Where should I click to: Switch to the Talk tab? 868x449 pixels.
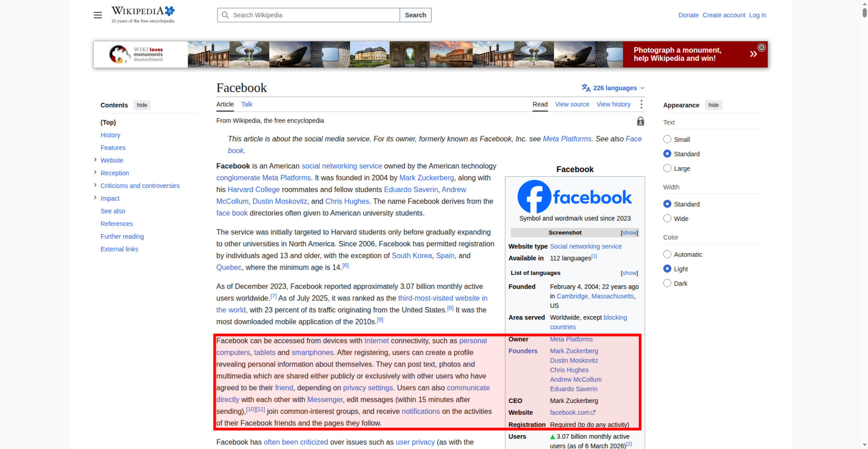247,104
